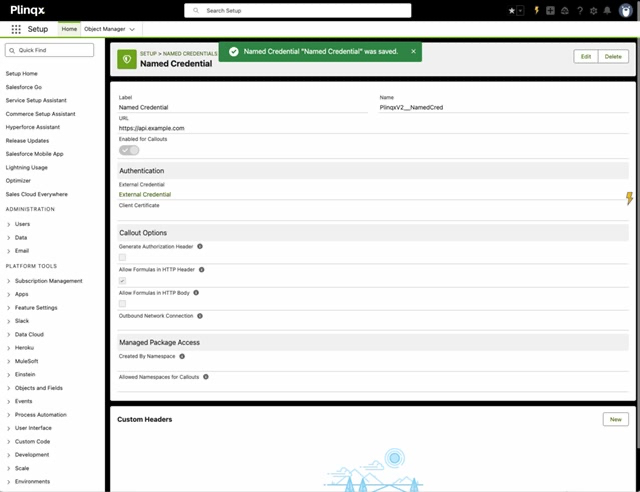Click the Quick Find input box
640x492 pixels.
(x=49, y=50)
